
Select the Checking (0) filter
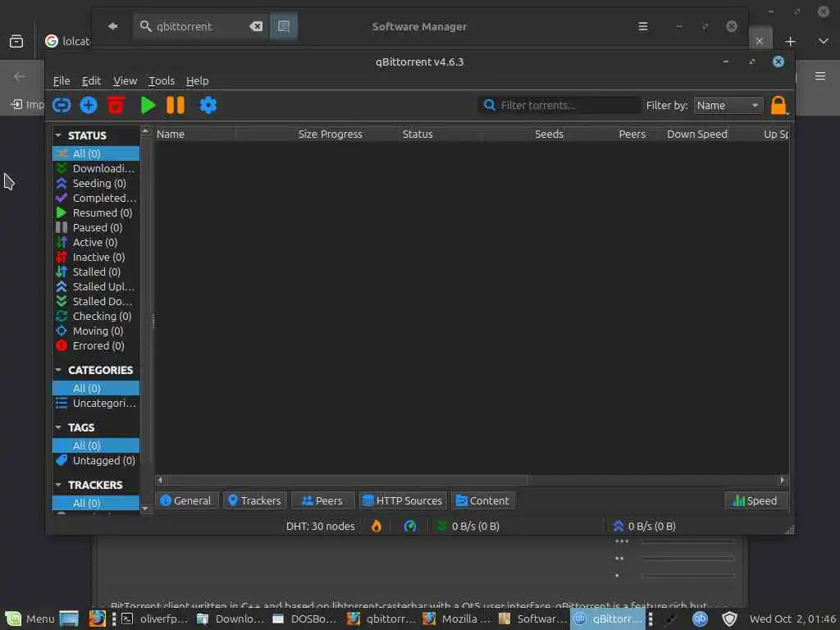coord(96,316)
